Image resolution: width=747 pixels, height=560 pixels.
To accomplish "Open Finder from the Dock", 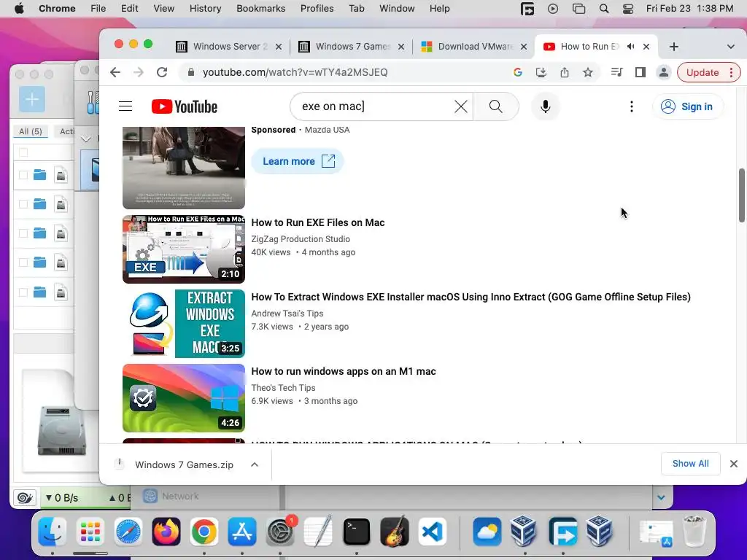I will pos(52,532).
